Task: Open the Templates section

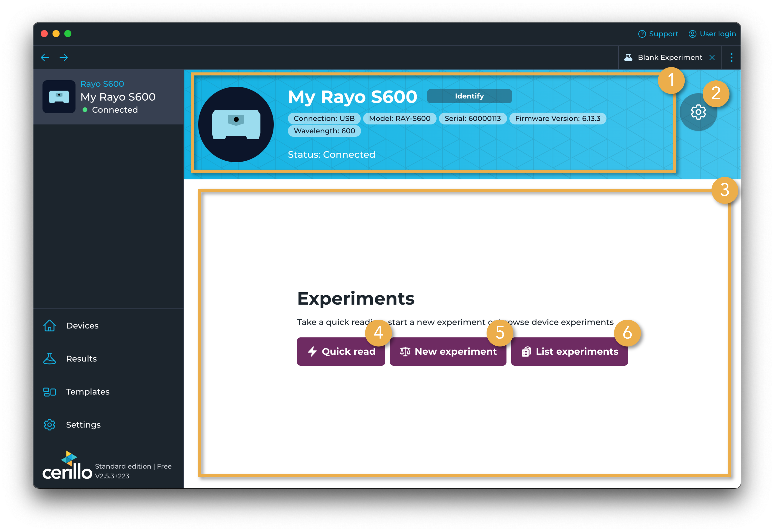Action: point(87,392)
